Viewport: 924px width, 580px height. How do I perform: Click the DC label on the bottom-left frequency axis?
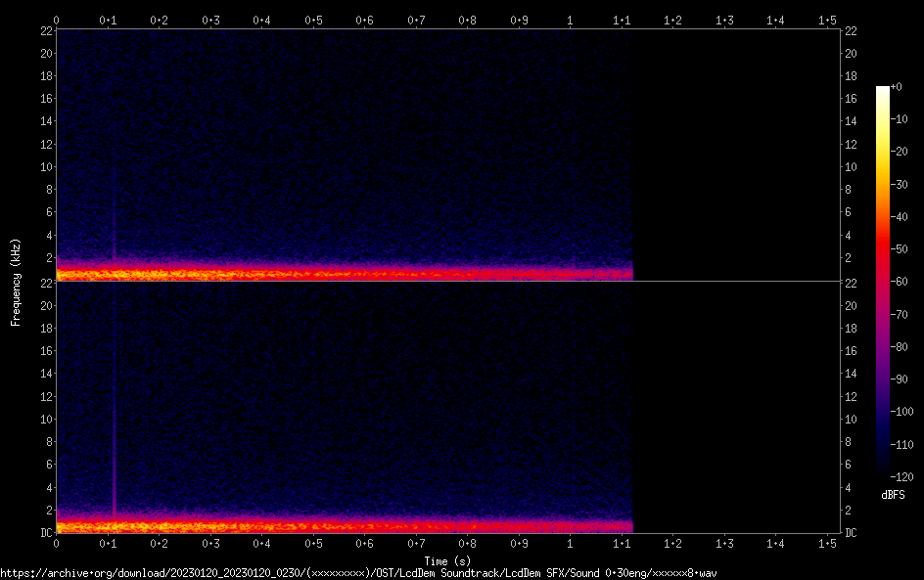[45, 533]
